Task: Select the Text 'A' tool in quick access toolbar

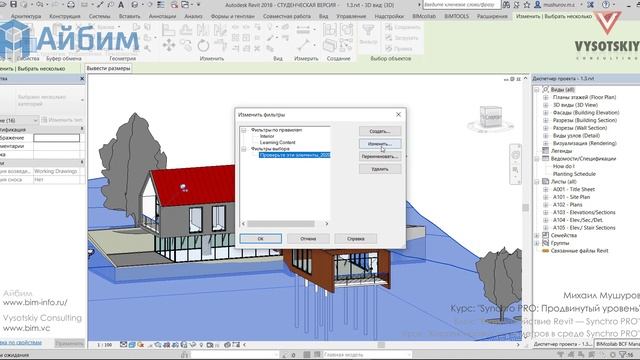Action: [121, 5]
